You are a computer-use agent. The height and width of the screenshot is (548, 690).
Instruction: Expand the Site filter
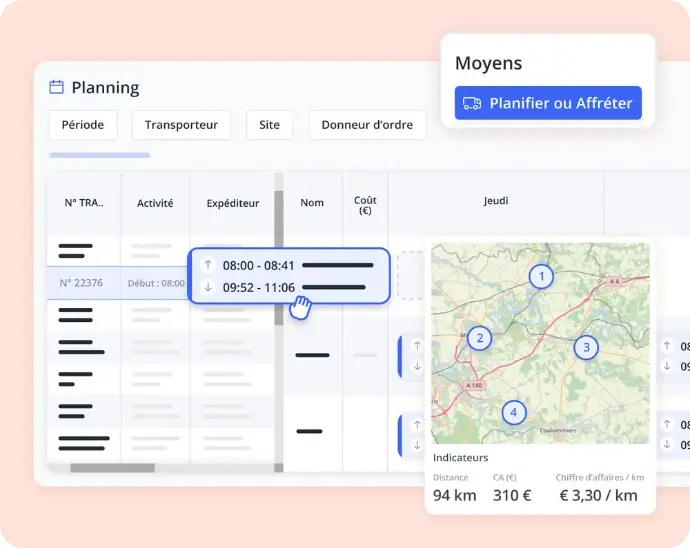(269, 125)
